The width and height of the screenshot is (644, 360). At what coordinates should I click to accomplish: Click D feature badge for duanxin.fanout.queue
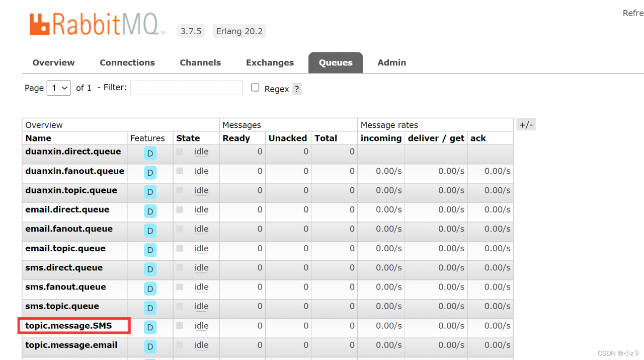pyautogui.click(x=150, y=173)
